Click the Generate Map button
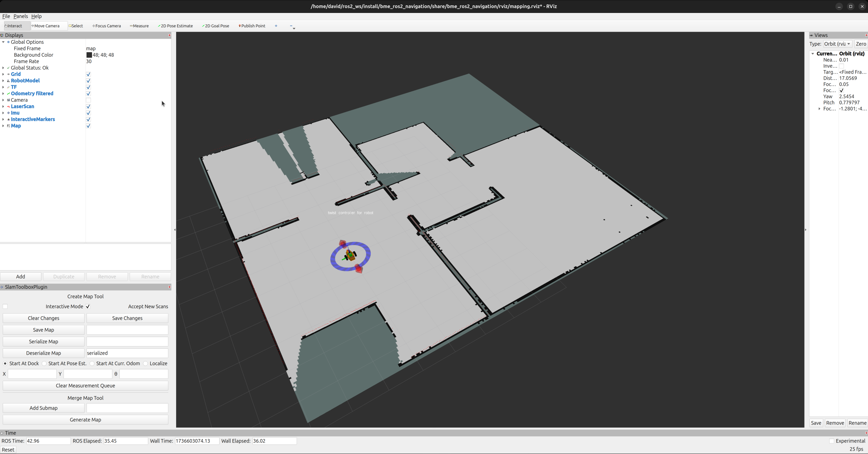This screenshot has width=868, height=454. [85, 420]
